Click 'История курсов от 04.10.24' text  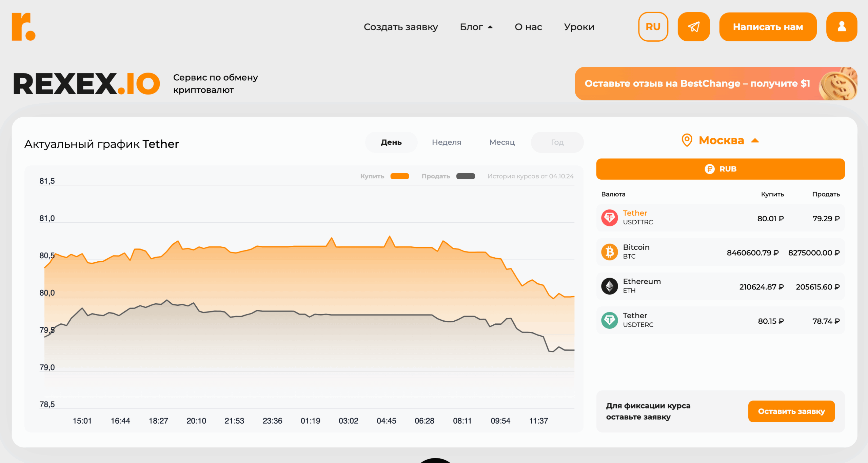click(x=530, y=176)
